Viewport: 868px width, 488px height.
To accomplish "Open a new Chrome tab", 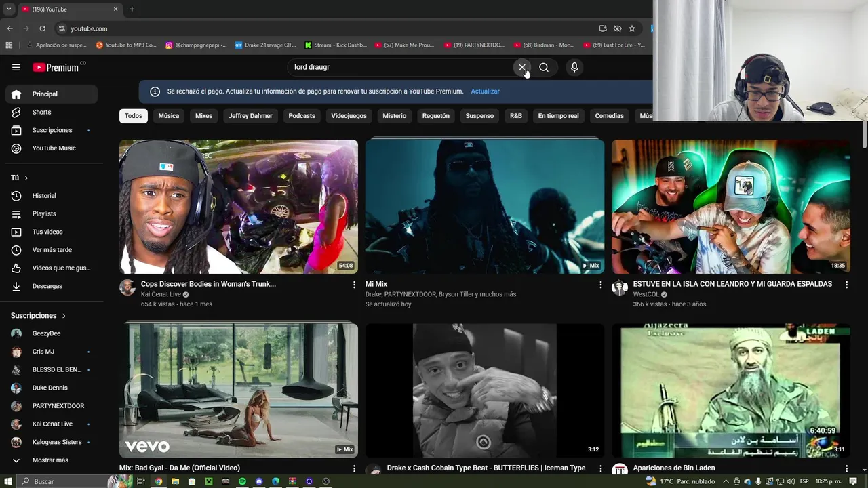I will click(132, 9).
